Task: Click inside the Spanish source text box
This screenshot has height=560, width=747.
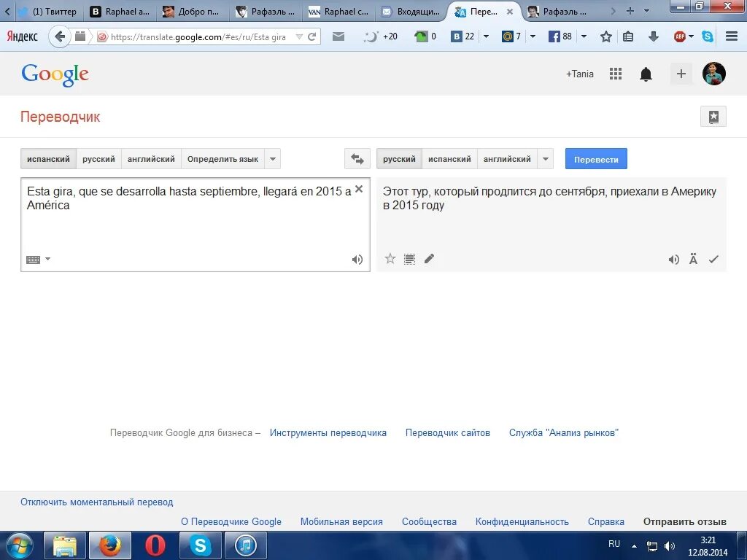Action: [x=196, y=225]
